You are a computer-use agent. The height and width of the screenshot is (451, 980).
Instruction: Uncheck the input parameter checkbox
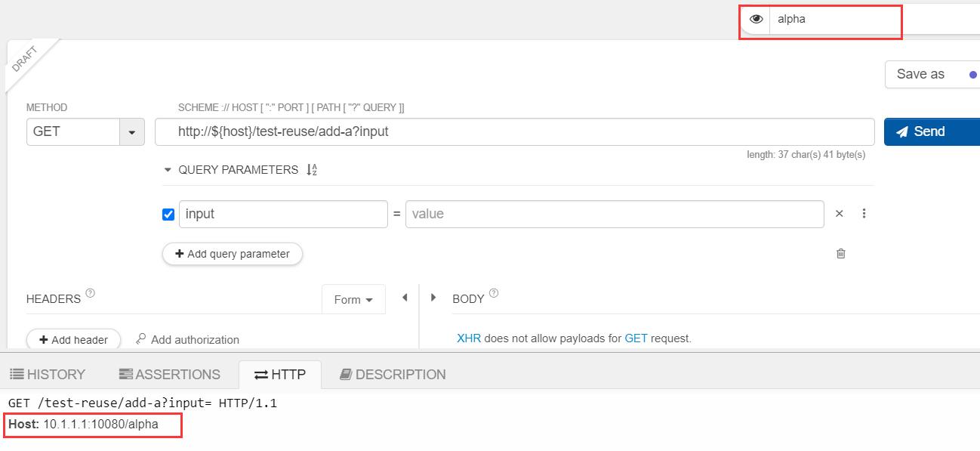click(168, 215)
